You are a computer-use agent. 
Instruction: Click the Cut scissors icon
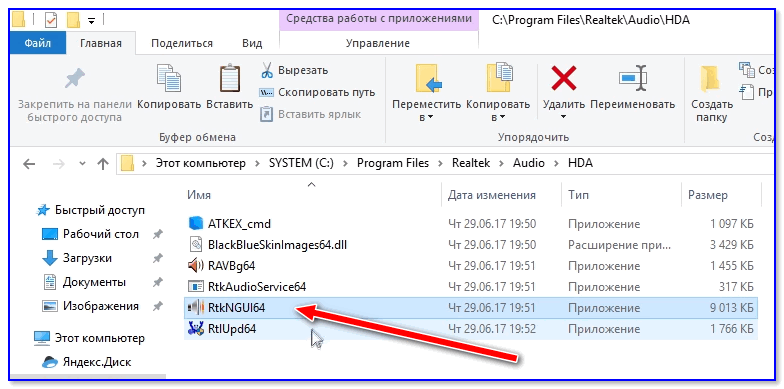(267, 70)
